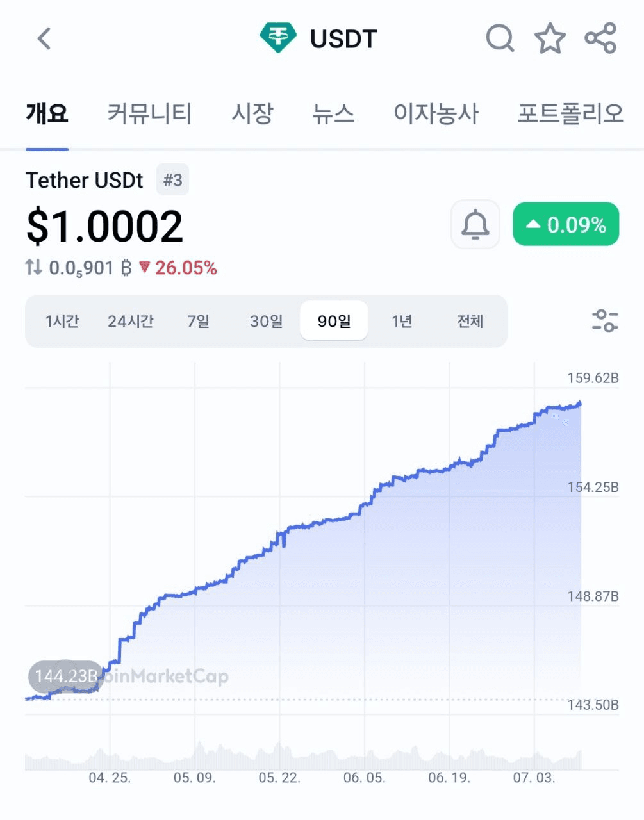Switch chart to 1년 range

[402, 321]
